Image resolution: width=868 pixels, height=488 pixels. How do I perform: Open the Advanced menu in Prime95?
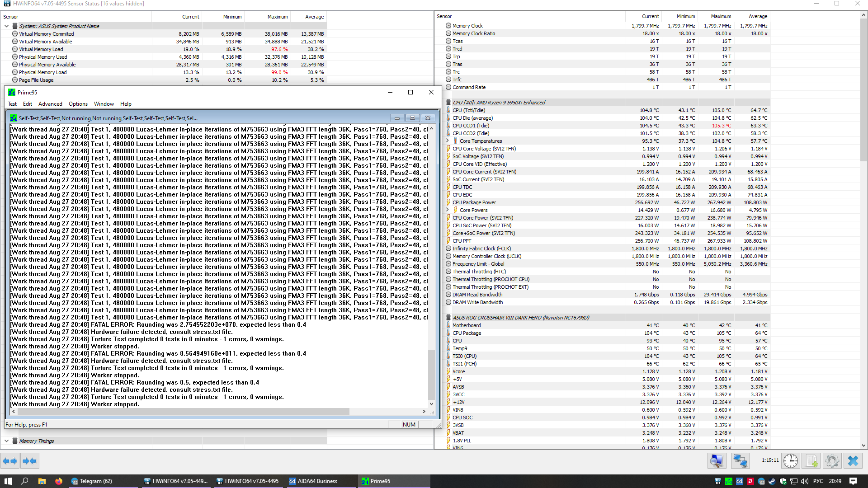50,104
